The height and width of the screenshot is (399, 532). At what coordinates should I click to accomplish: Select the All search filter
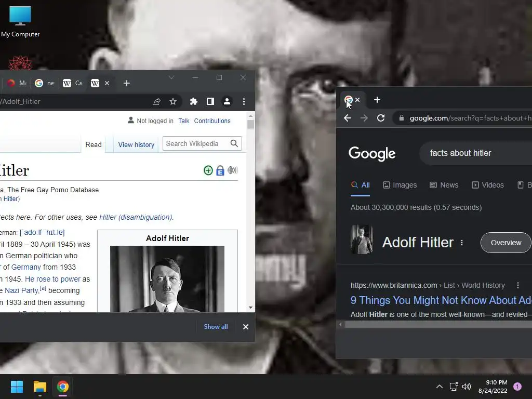(361, 185)
